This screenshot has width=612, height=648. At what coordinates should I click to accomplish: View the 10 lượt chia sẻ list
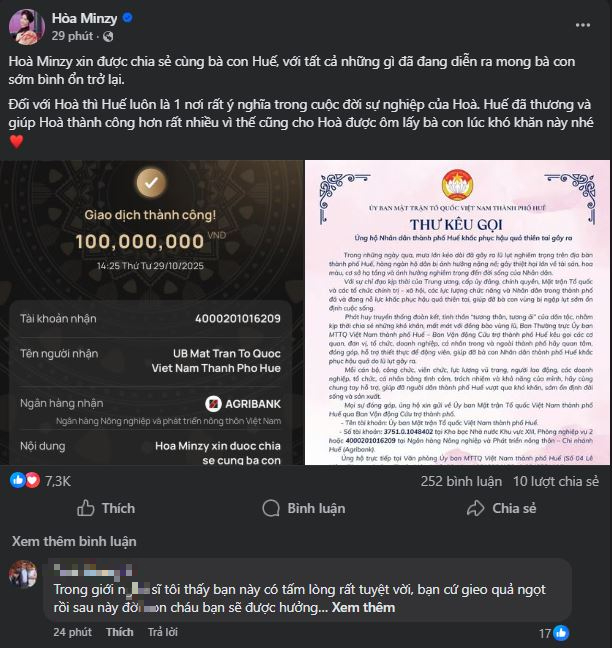click(556, 481)
